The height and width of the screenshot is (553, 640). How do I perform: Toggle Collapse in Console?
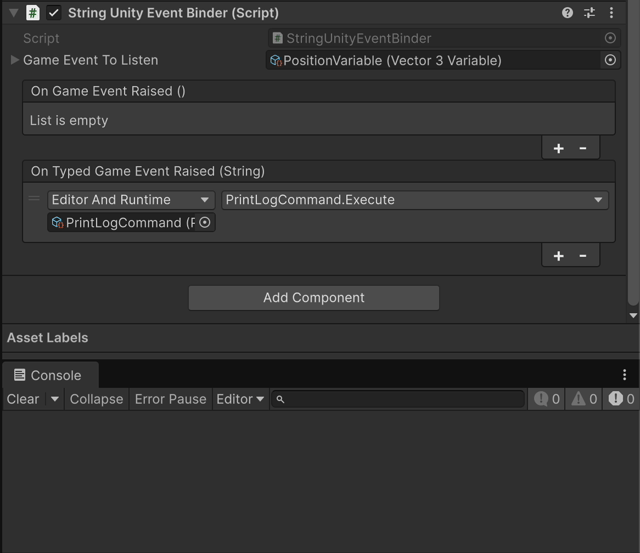[96, 399]
